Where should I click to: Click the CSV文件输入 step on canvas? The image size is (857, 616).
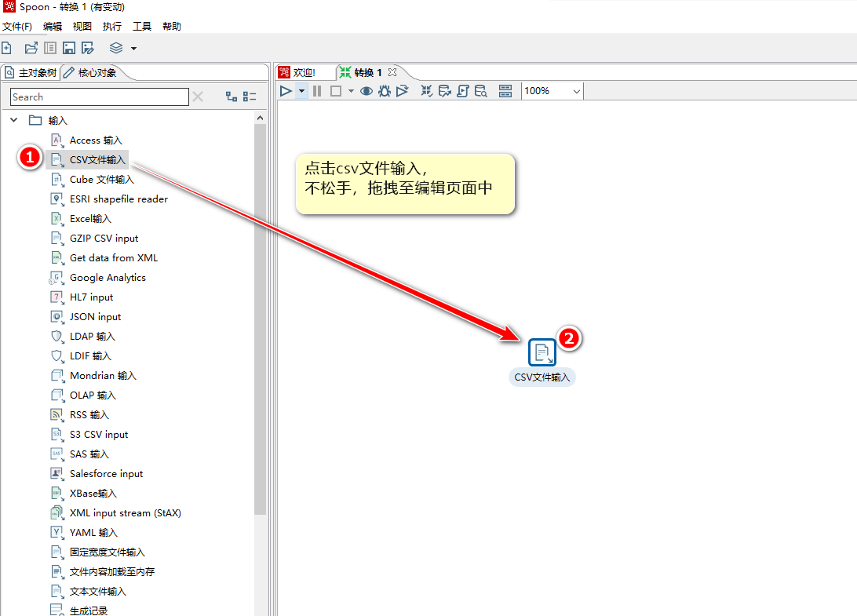(x=542, y=352)
